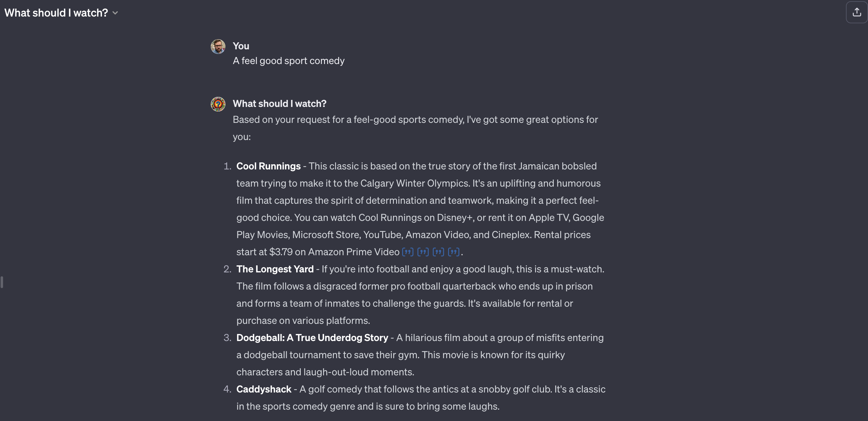Image resolution: width=868 pixels, height=421 pixels.
Task: Click Dodgeball: A True Underdog Story title
Action: [312, 338]
